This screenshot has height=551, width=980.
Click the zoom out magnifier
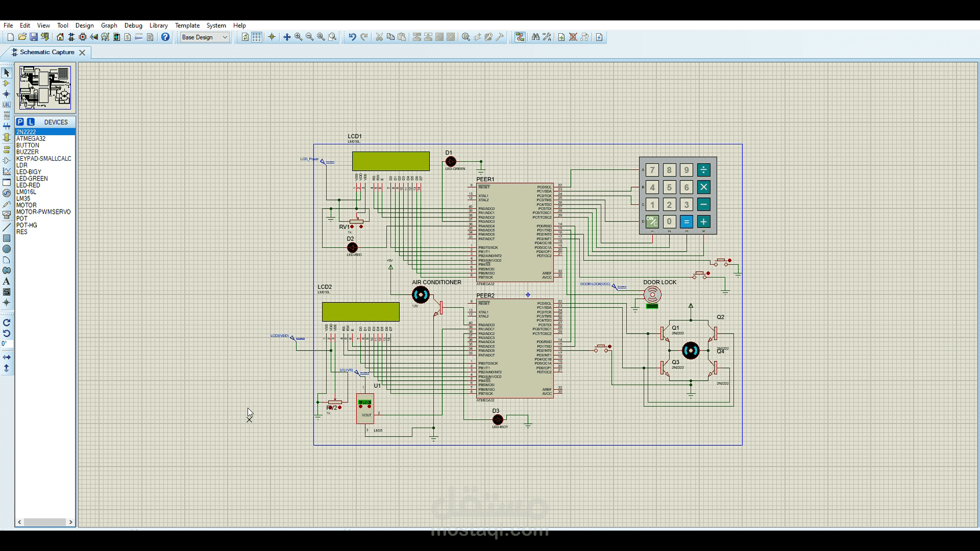(309, 37)
